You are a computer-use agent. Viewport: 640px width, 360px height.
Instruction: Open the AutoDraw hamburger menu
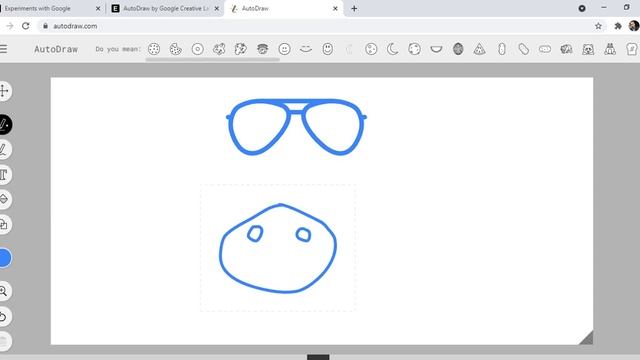click(3, 49)
